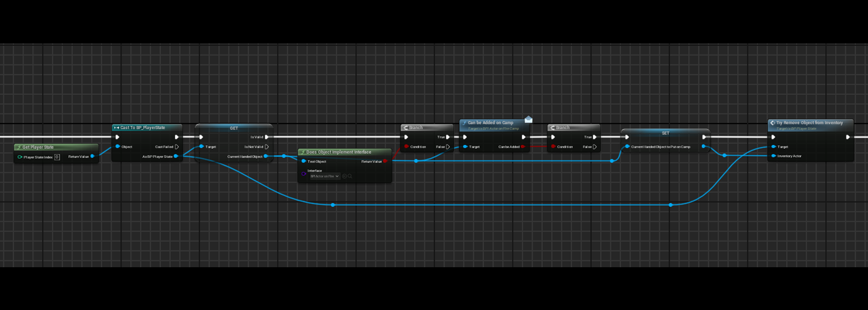This screenshot has width=868, height=310.
Task: Click the Cast Failed execution pin
Action: pos(177,147)
